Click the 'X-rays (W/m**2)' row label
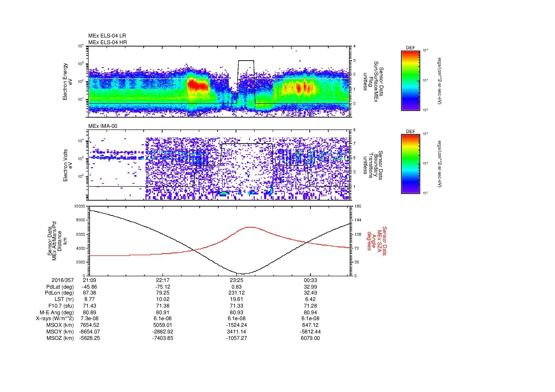Viewport: 555px width, 392px height. coord(55,318)
